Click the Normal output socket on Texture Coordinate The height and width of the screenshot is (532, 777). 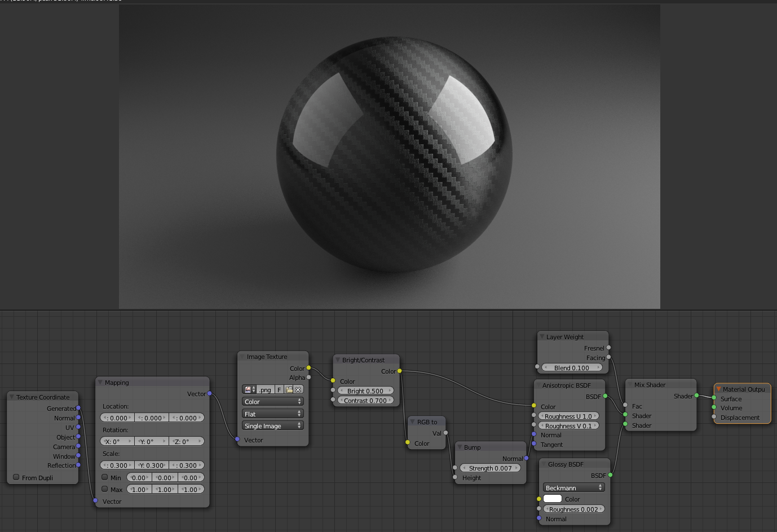tap(78, 418)
